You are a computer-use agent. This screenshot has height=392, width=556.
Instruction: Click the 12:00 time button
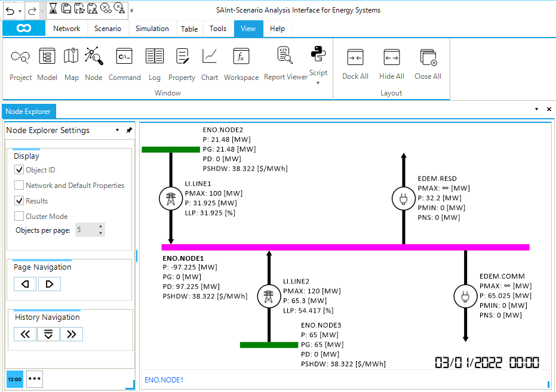[15, 379]
